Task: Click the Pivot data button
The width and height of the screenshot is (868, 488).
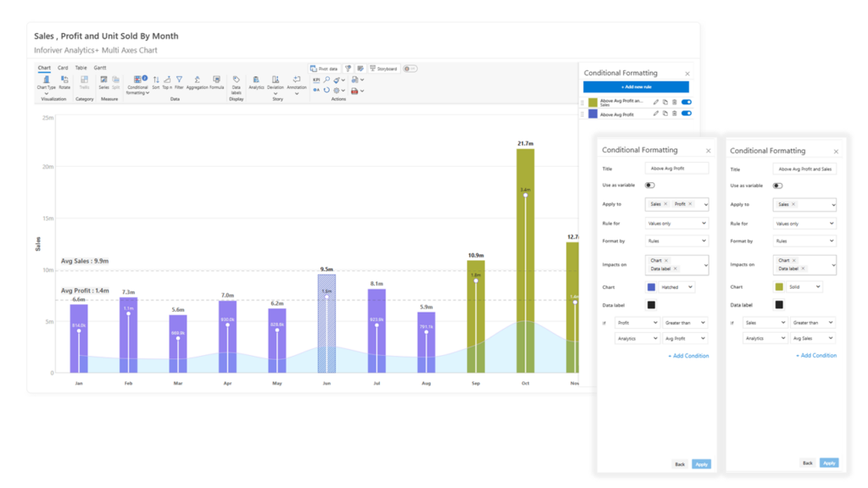Action: [x=325, y=69]
